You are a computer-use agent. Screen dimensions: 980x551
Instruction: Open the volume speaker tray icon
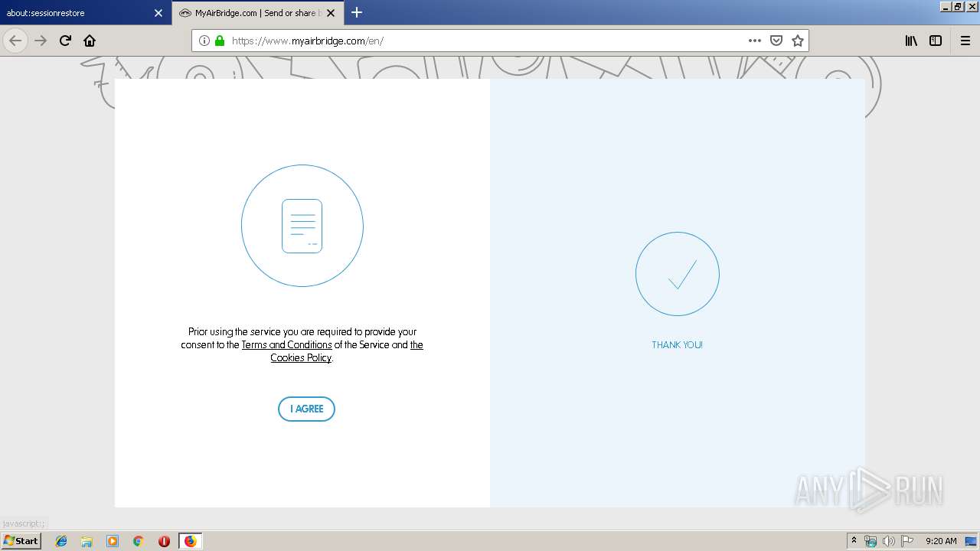coord(889,541)
